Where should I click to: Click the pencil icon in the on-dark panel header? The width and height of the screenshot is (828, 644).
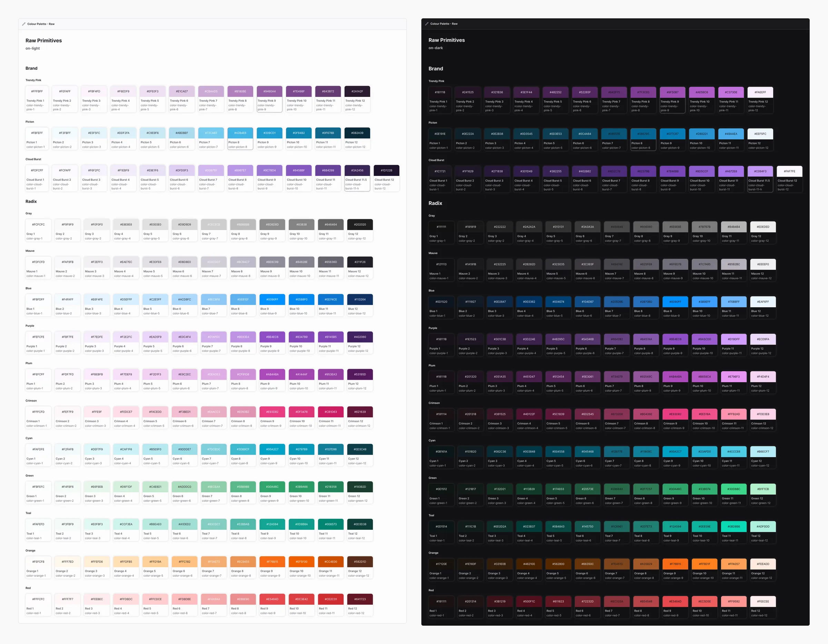426,23
